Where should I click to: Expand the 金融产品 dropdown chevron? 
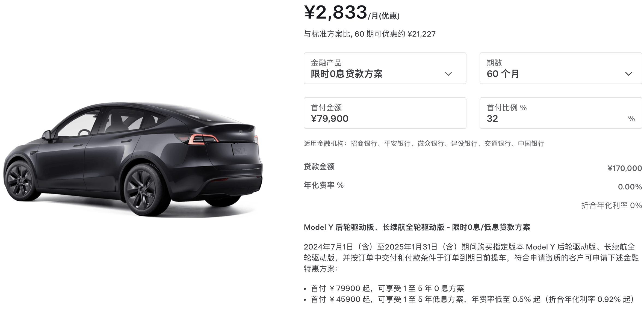[448, 74]
